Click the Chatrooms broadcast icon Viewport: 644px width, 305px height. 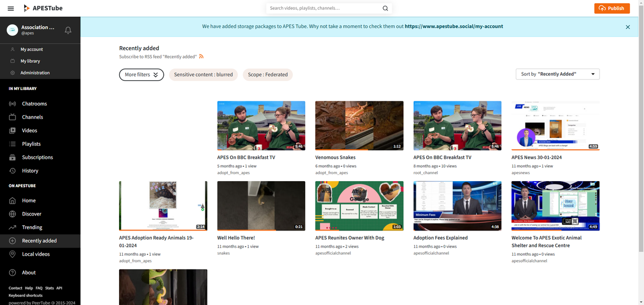(x=12, y=103)
